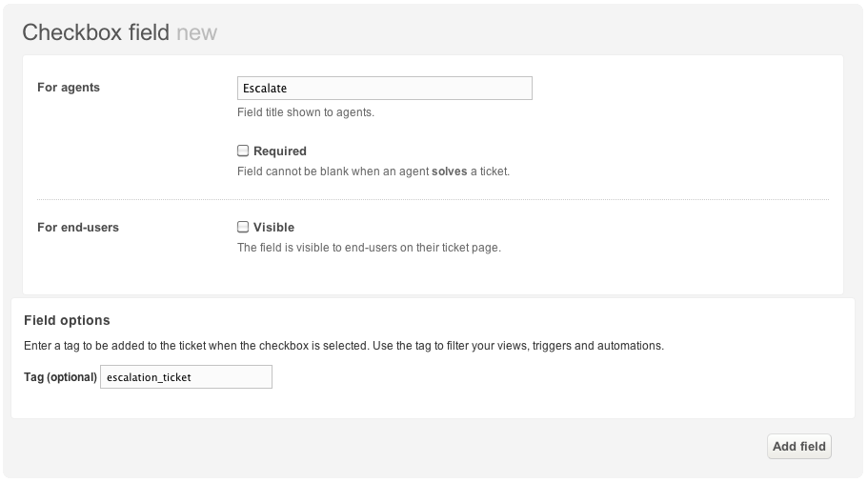Click 'Field cannot be blank' help text
868x483 pixels.
coord(373,171)
